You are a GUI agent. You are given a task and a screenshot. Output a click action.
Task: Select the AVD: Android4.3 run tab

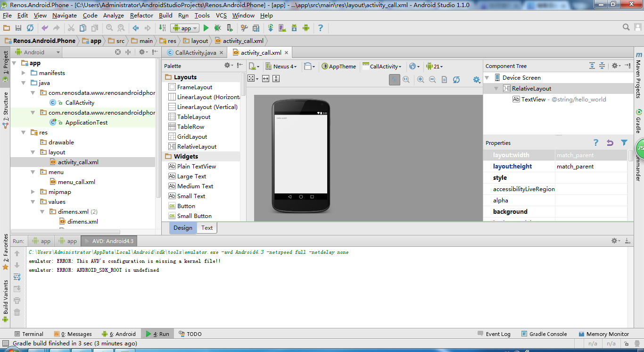[x=108, y=241]
